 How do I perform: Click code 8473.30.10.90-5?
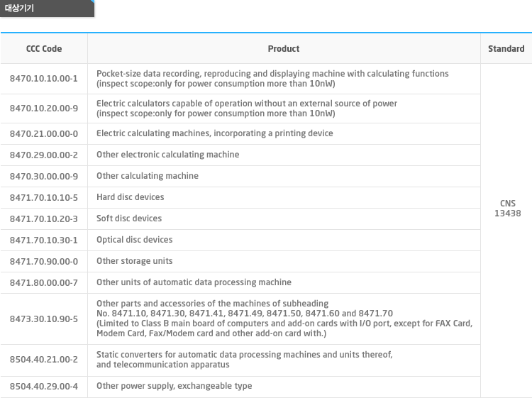click(x=44, y=319)
